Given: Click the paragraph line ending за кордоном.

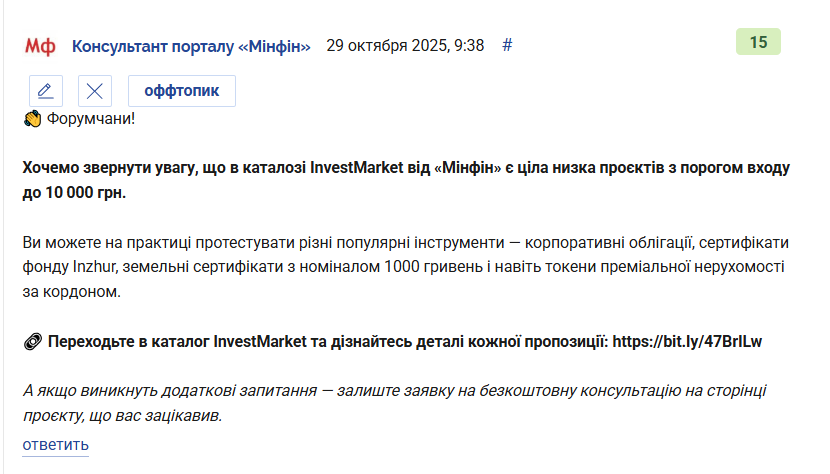Looking at the screenshot, I should click(x=71, y=292).
